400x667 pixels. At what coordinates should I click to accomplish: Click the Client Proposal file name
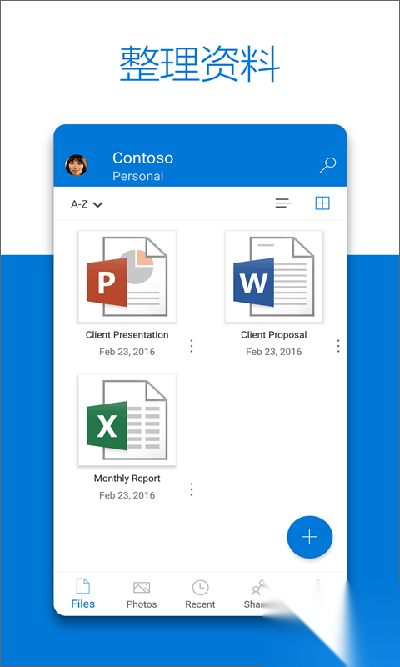pyautogui.click(x=274, y=335)
